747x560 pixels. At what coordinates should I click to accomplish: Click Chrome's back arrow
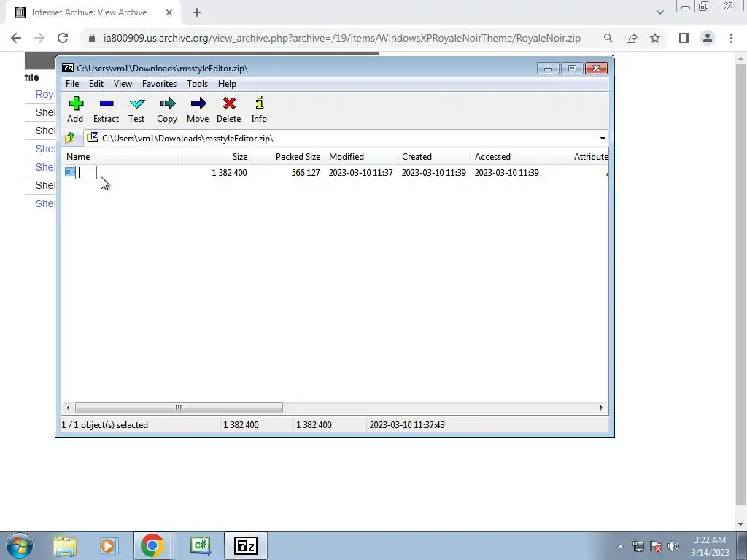(x=16, y=38)
